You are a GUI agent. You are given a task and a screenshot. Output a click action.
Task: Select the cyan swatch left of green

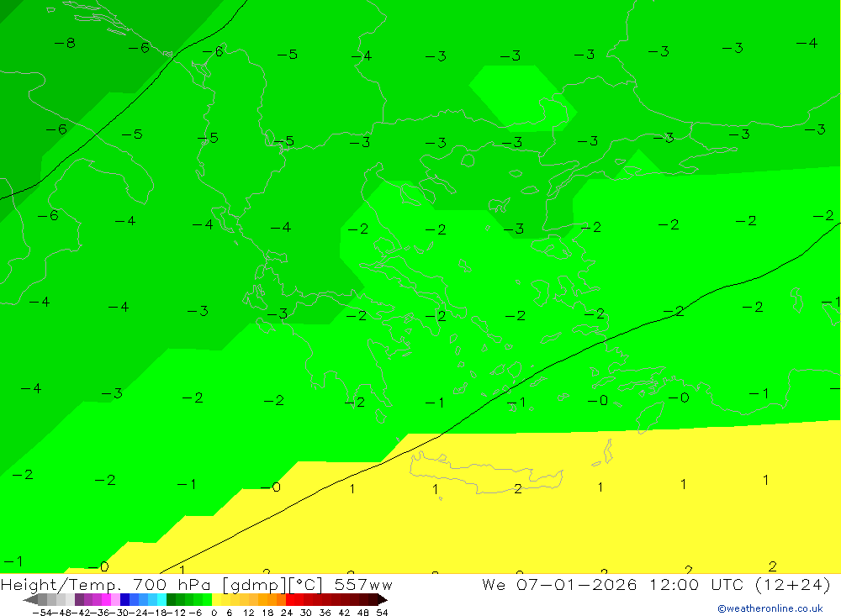coord(161,600)
